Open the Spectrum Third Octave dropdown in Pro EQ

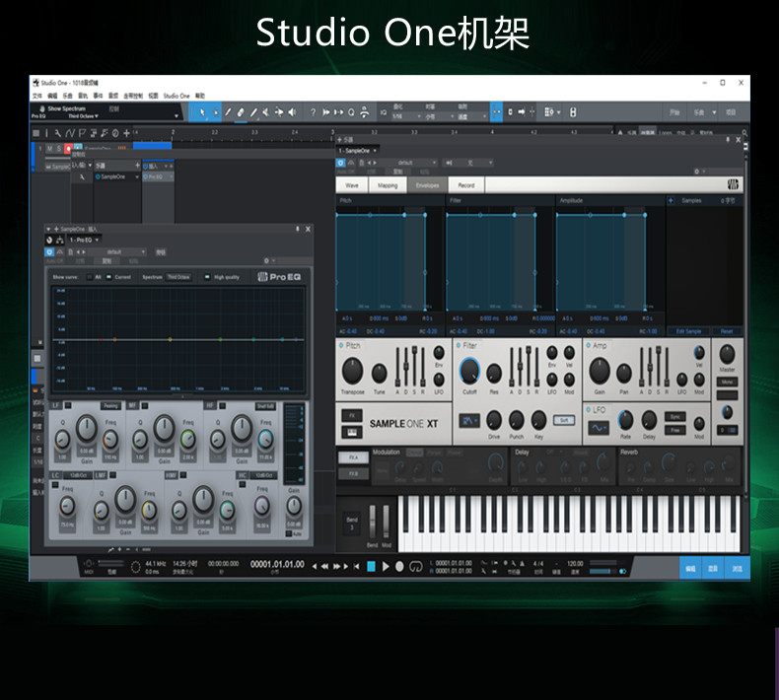point(178,277)
